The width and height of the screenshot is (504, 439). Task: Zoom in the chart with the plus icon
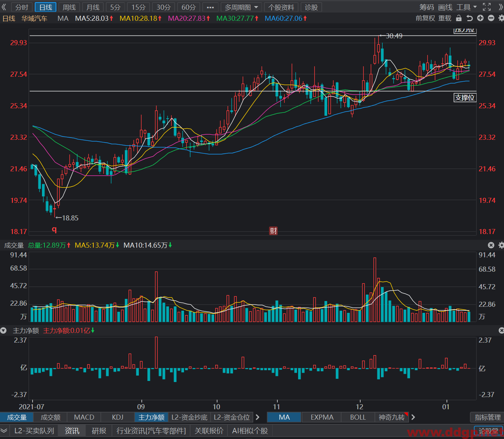coord(480,18)
